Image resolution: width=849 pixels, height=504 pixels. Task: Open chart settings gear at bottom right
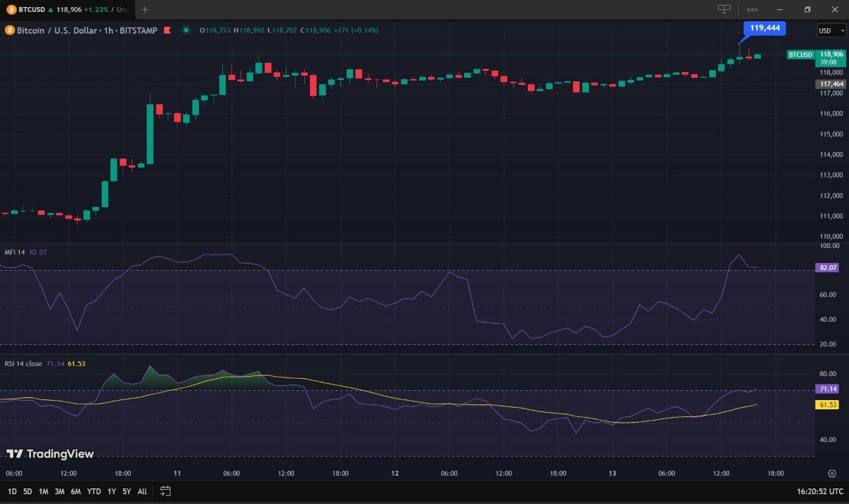[x=832, y=474]
